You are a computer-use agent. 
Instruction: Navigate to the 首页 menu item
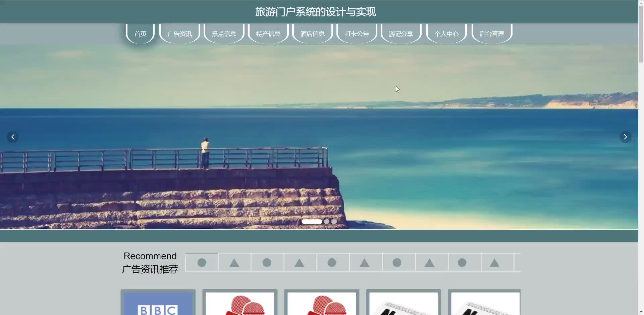pos(140,34)
